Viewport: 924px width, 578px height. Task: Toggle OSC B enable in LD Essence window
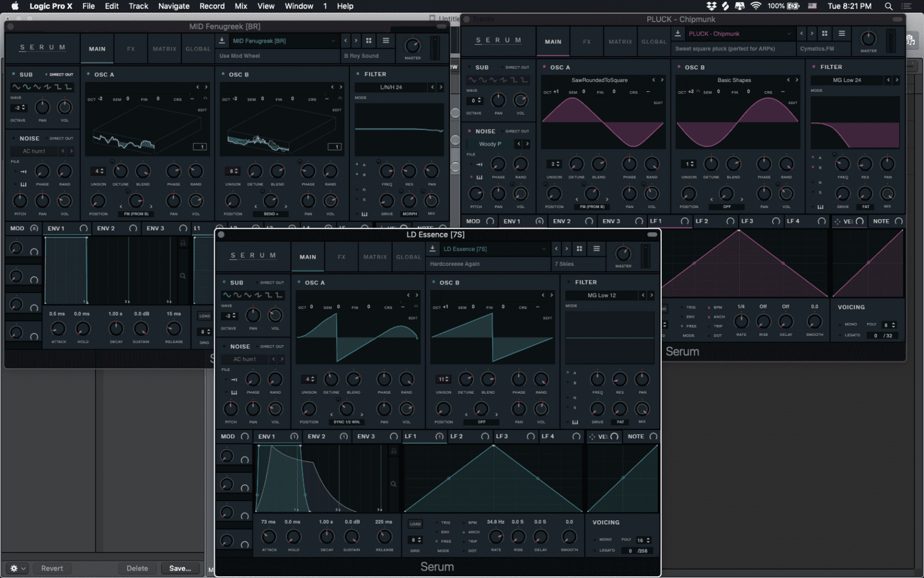[433, 283]
